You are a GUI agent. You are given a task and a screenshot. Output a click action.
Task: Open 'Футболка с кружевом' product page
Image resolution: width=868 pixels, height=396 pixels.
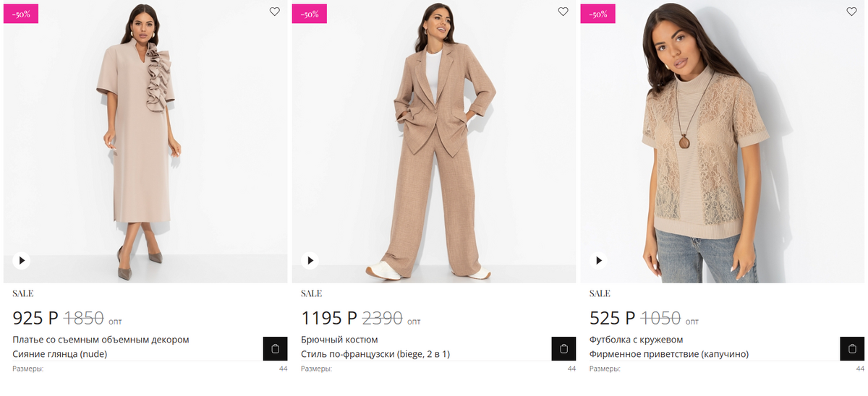pyautogui.click(x=636, y=340)
